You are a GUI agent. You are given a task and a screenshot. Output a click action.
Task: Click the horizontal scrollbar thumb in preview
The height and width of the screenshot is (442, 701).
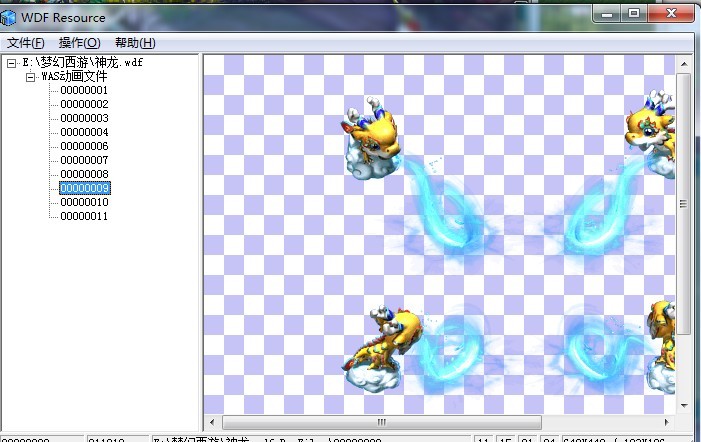coord(382,422)
